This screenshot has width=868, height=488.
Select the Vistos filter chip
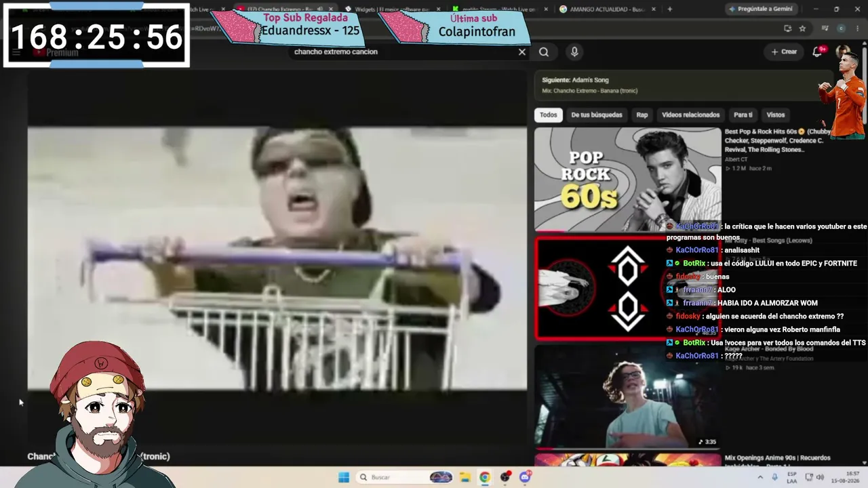click(x=776, y=115)
